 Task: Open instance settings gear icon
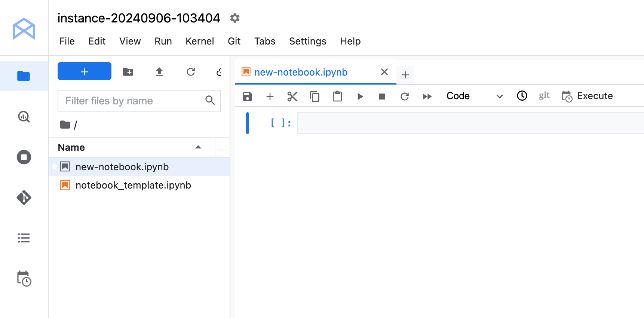click(234, 18)
